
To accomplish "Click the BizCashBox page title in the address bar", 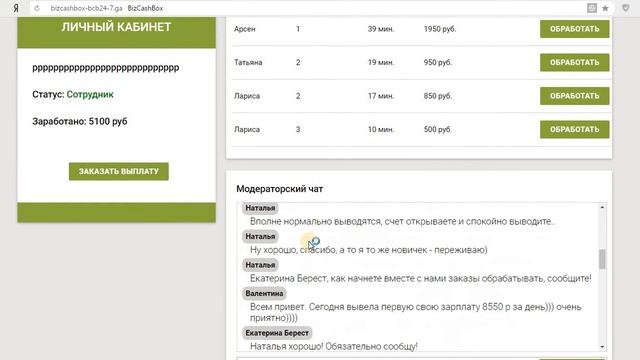I will point(145,8).
